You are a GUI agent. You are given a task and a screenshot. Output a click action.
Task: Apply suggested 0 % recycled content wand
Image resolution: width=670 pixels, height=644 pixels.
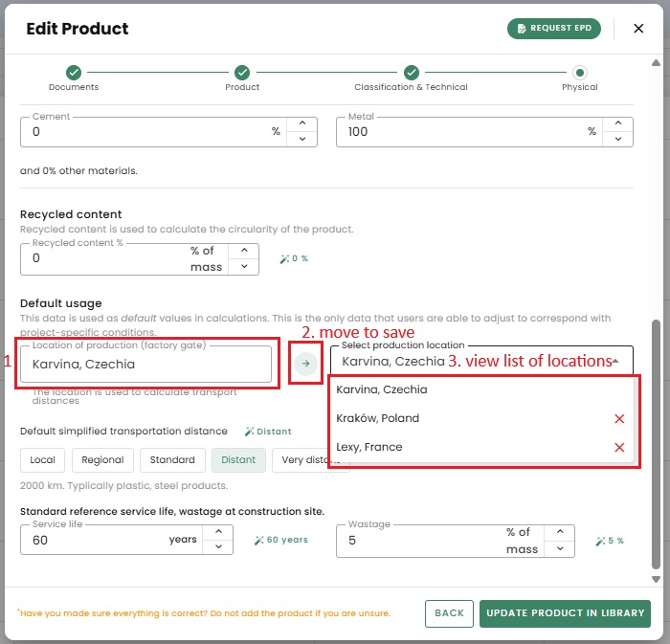click(x=294, y=258)
